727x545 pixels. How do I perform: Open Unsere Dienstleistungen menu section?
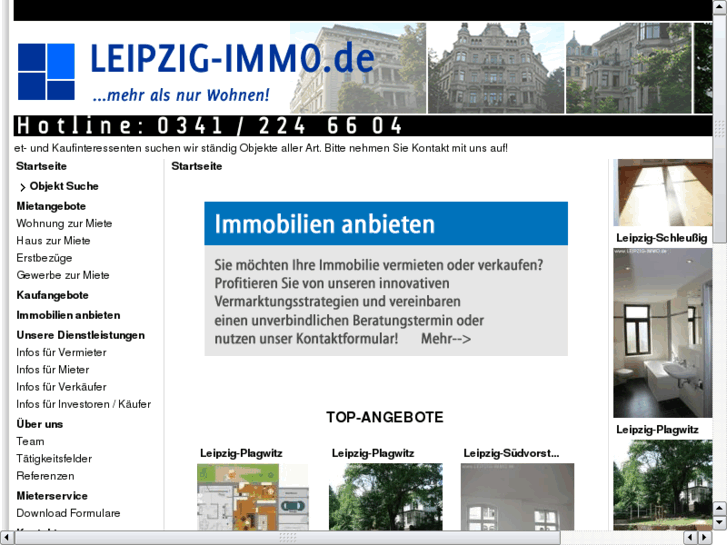pos(81,335)
